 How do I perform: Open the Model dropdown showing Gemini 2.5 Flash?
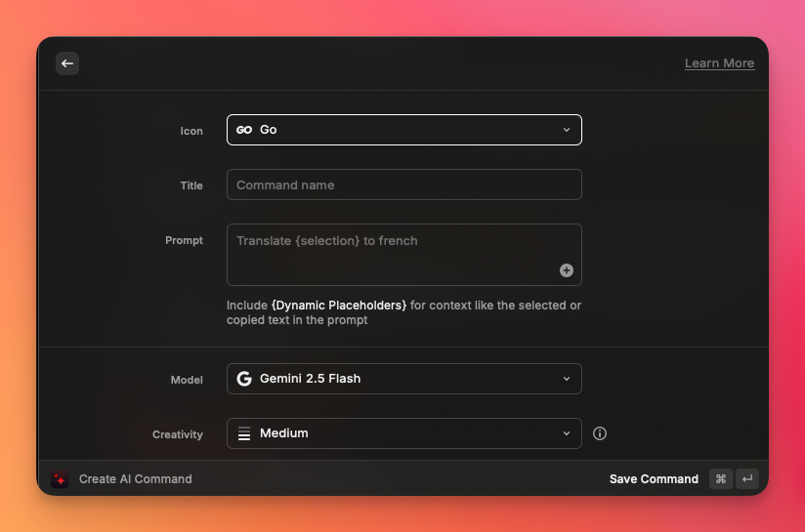[403, 379]
